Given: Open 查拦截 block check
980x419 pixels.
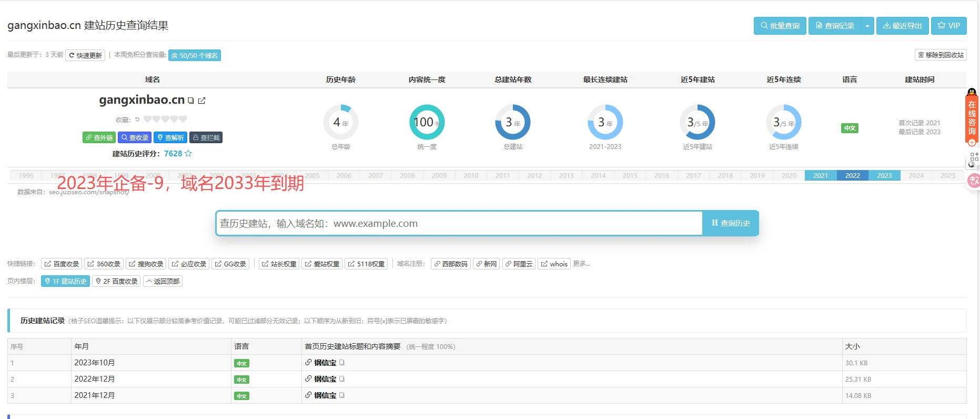Looking at the screenshot, I should (206, 137).
